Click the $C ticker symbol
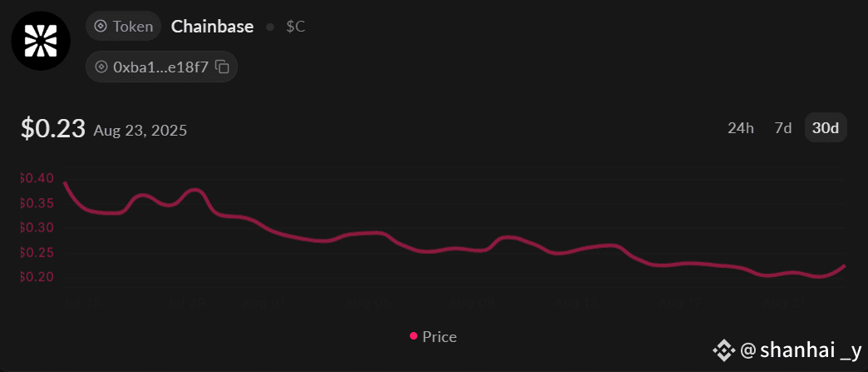 pyautogui.click(x=296, y=27)
